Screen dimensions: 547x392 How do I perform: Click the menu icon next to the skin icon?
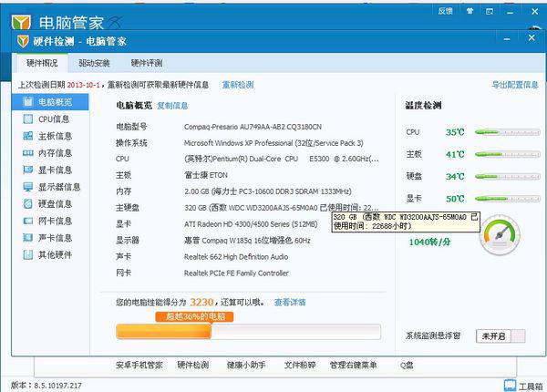[490, 12]
